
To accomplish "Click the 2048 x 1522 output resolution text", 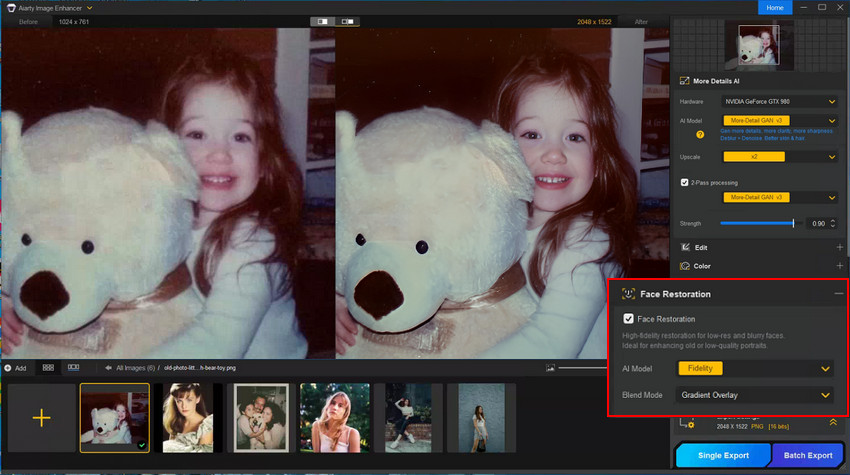I will [594, 22].
